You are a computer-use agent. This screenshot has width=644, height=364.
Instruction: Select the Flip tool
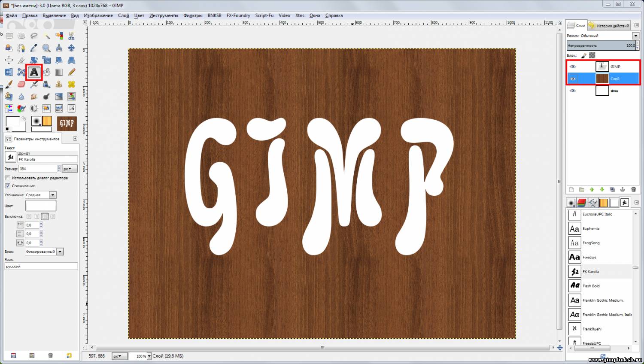point(9,72)
